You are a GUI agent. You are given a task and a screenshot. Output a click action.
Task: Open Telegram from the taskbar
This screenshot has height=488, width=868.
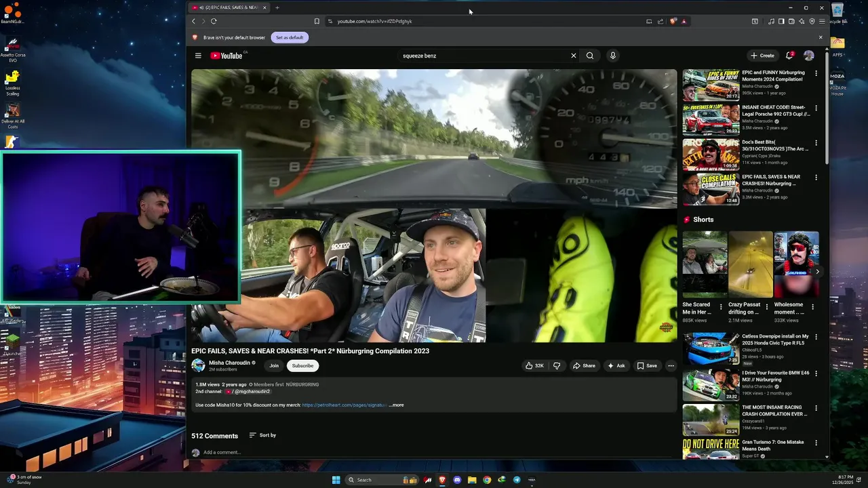(517, 480)
